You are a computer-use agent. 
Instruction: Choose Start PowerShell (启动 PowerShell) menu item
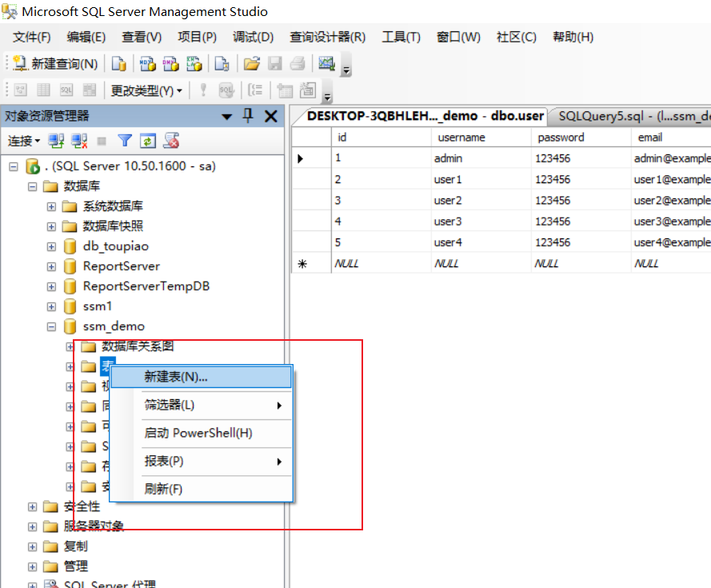click(202, 433)
